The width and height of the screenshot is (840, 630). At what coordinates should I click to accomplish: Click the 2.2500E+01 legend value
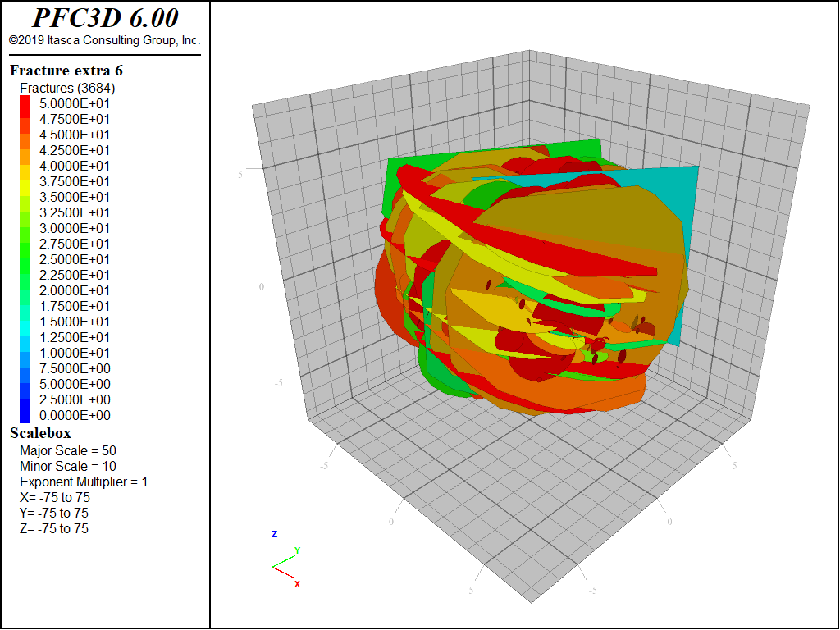[x=75, y=275]
